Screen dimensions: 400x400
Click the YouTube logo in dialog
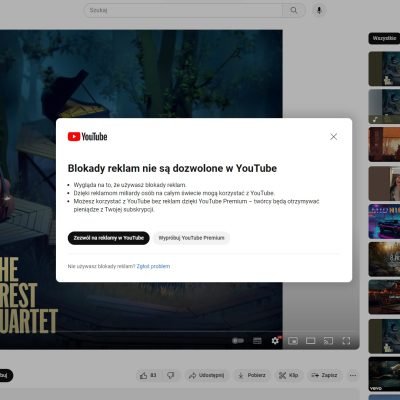88,137
